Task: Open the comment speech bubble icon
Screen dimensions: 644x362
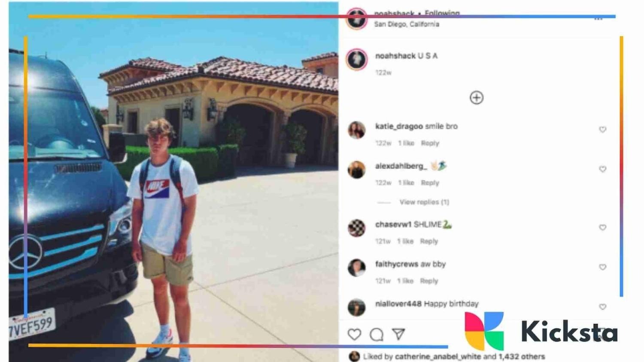Action: [377, 334]
